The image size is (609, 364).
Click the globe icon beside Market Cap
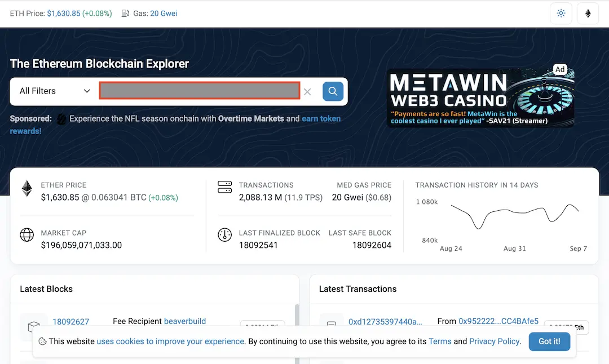click(27, 234)
